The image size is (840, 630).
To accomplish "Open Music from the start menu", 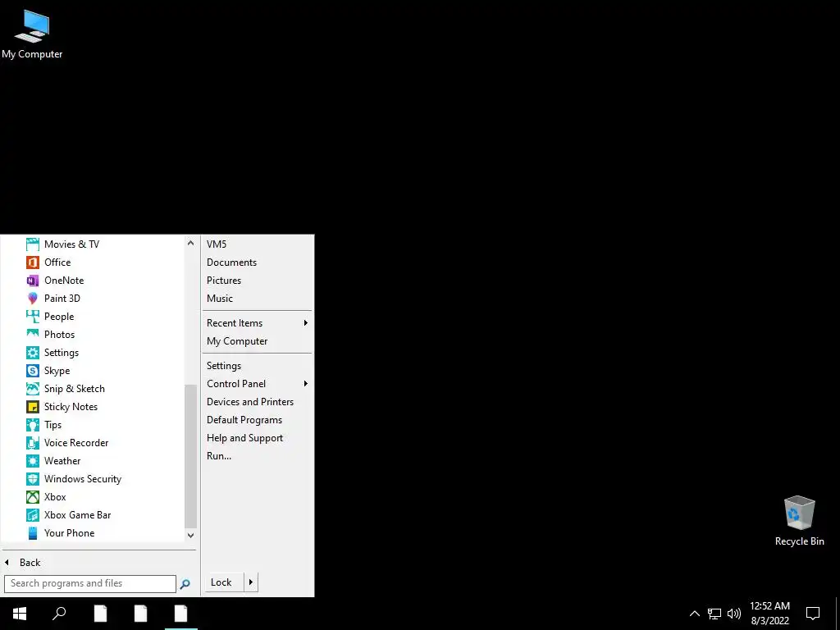I will [x=220, y=299].
